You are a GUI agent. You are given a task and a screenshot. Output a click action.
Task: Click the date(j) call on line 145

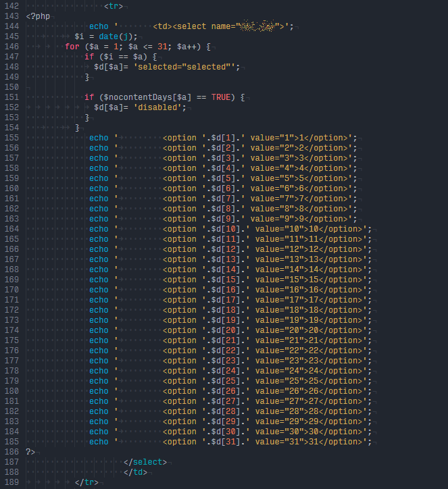[116, 36]
